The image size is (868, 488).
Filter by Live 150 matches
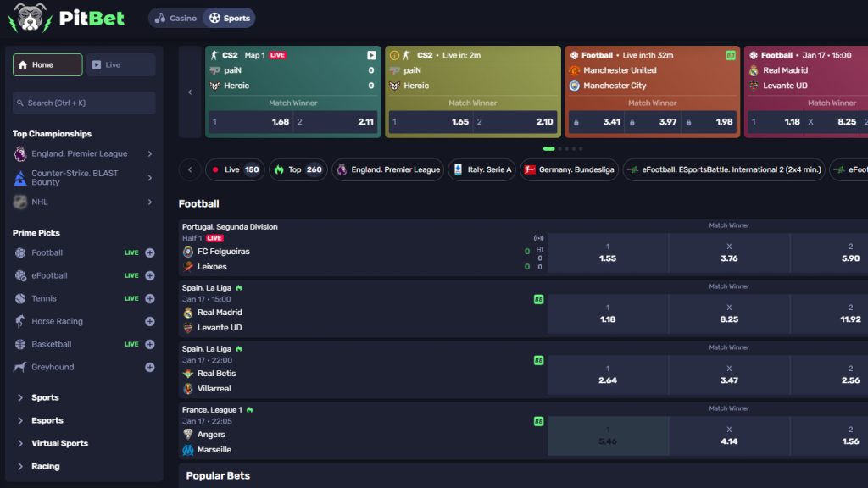click(x=236, y=169)
